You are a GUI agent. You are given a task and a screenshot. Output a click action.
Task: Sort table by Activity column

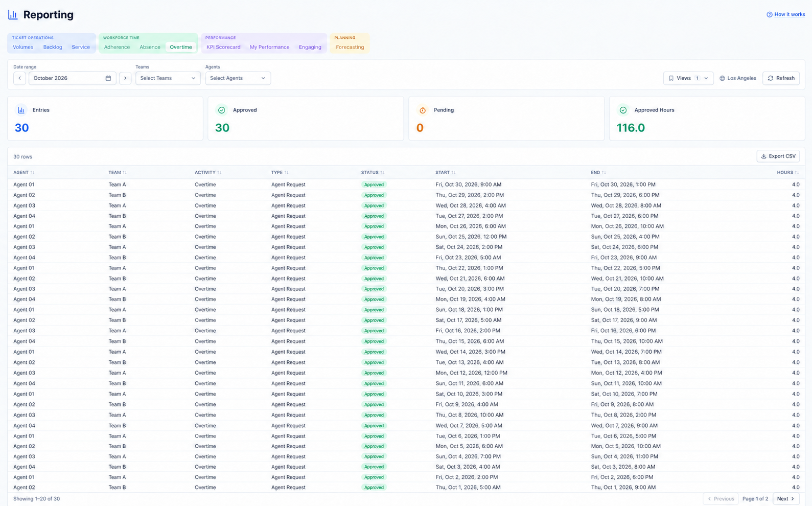click(x=208, y=173)
